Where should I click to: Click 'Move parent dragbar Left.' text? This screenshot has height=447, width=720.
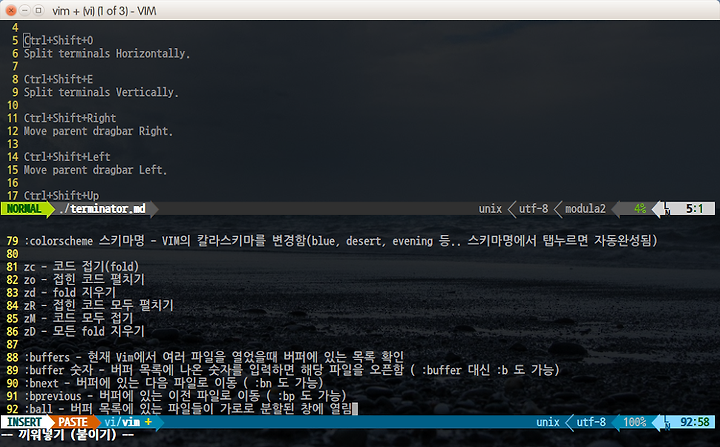click(x=96, y=170)
